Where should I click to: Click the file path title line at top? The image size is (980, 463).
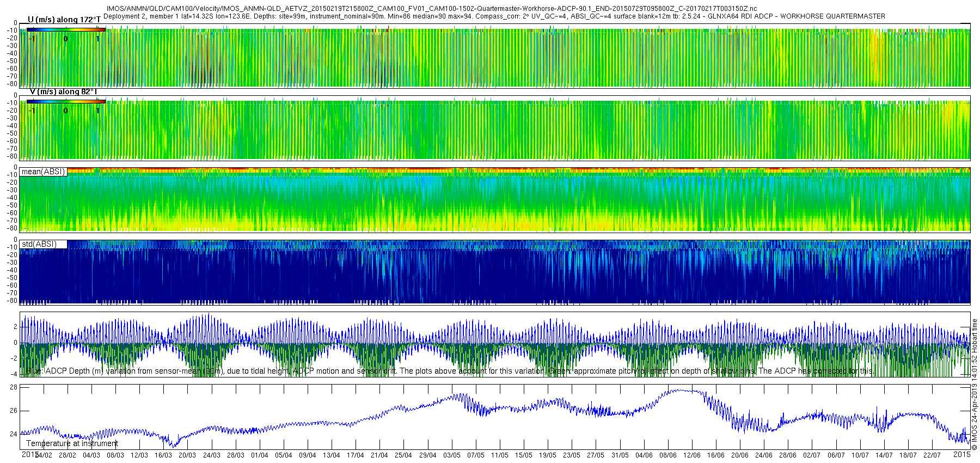(x=432, y=9)
